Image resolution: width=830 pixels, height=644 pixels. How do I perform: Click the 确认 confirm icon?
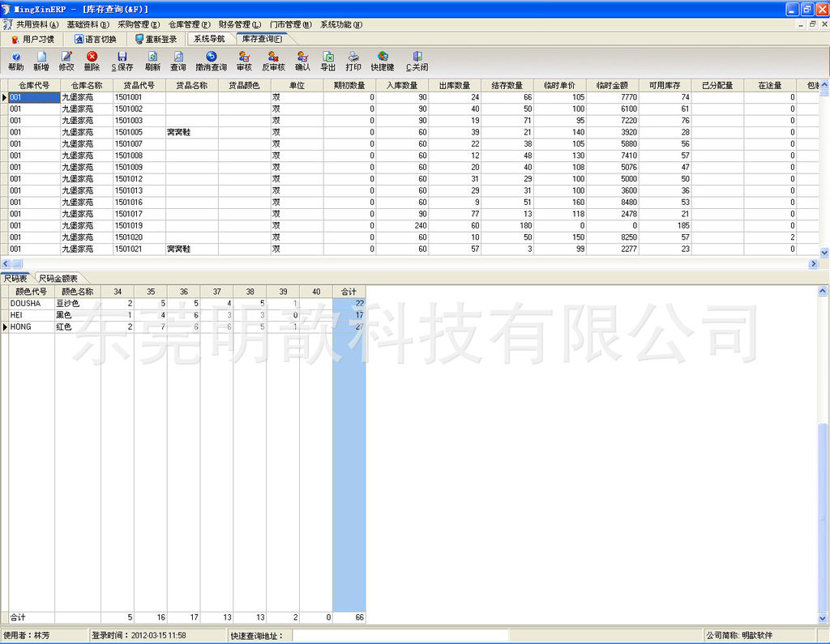click(302, 62)
